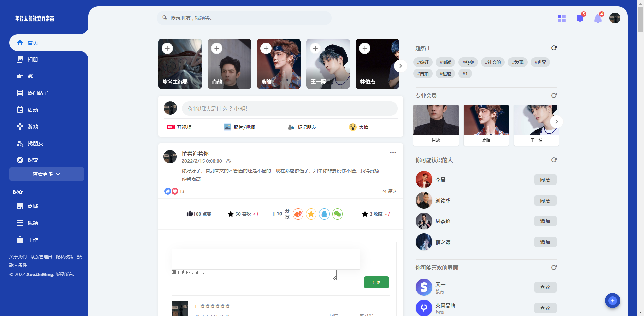Open the apps grid icon in header
The width and height of the screenshot is (644, 316).
pyautogui.click(x=562, y=18)
